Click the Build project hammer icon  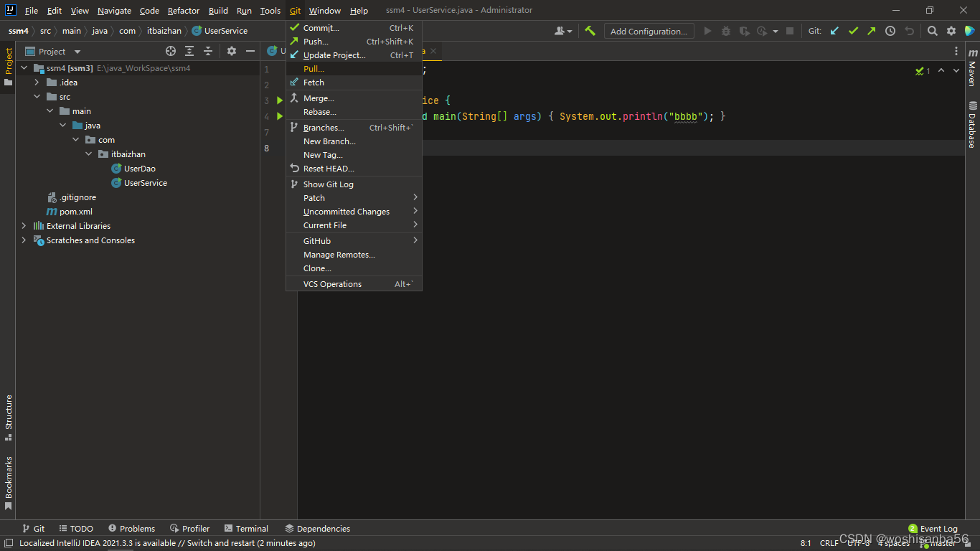590,31
